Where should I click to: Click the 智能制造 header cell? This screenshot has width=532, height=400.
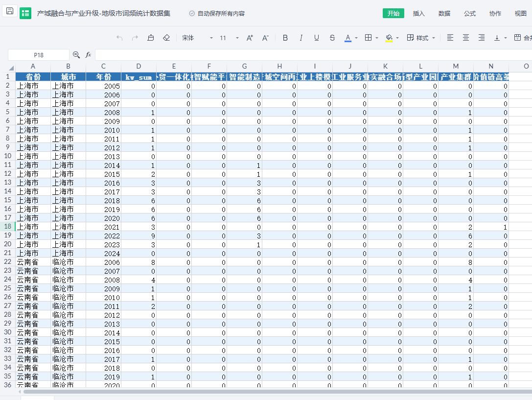coord(244,77)
